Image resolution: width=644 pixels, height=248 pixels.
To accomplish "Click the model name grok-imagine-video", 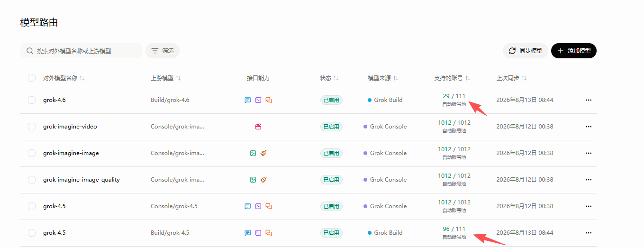I will point(70,127).
